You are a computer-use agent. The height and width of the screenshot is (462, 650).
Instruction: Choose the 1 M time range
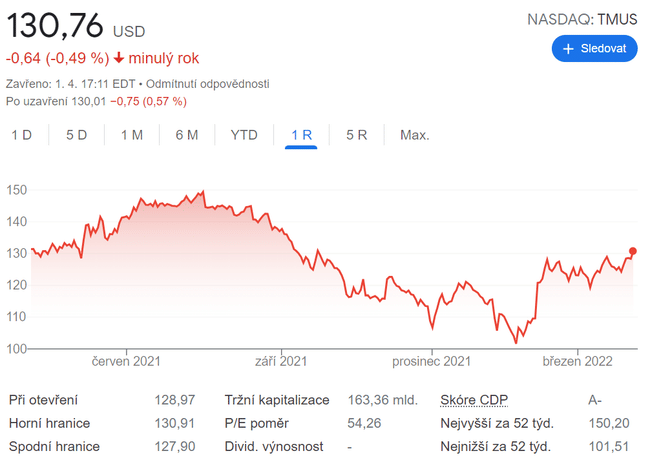tap(131, 135)
